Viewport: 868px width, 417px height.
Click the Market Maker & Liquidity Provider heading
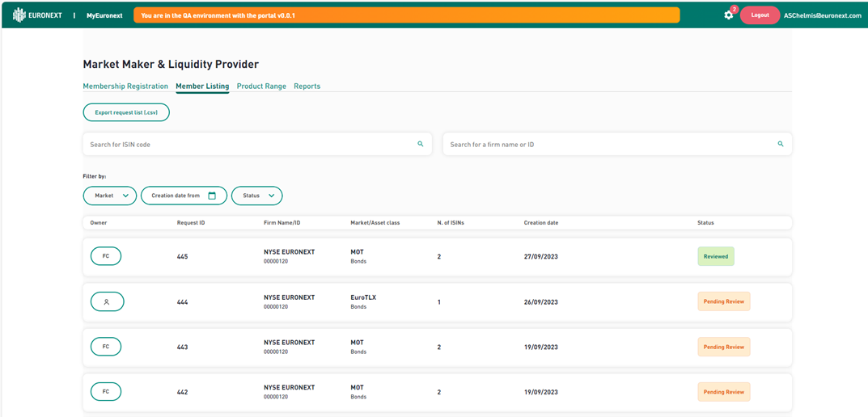click(x=171, y=65)
